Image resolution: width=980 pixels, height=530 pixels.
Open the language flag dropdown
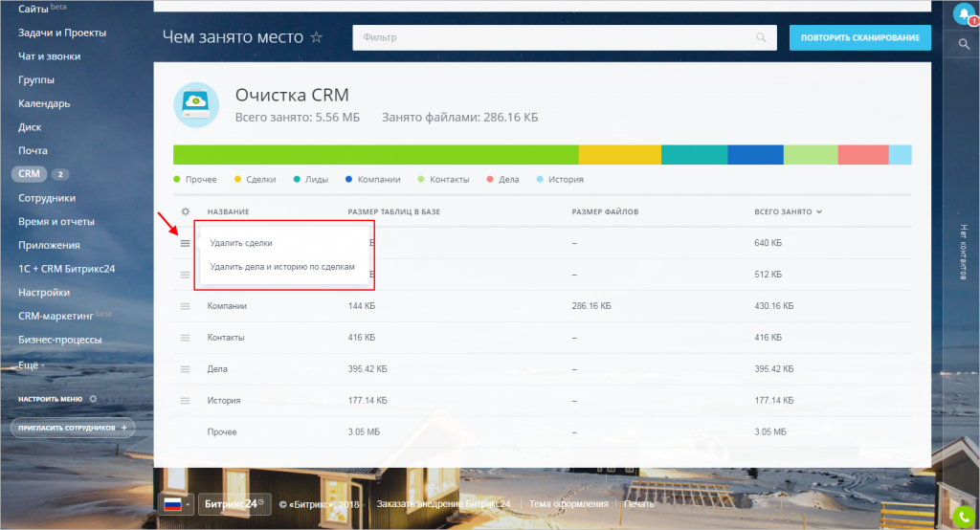pos(177,503)
